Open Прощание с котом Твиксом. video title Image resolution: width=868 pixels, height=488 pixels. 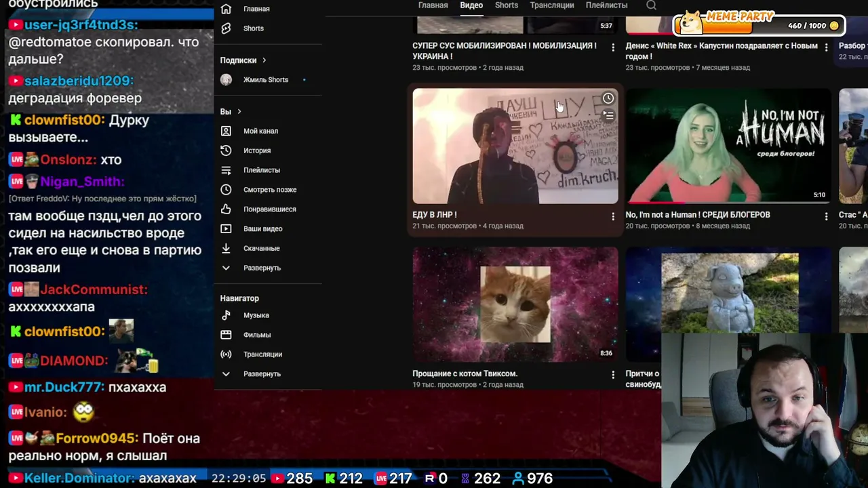(x=465, y=373)
